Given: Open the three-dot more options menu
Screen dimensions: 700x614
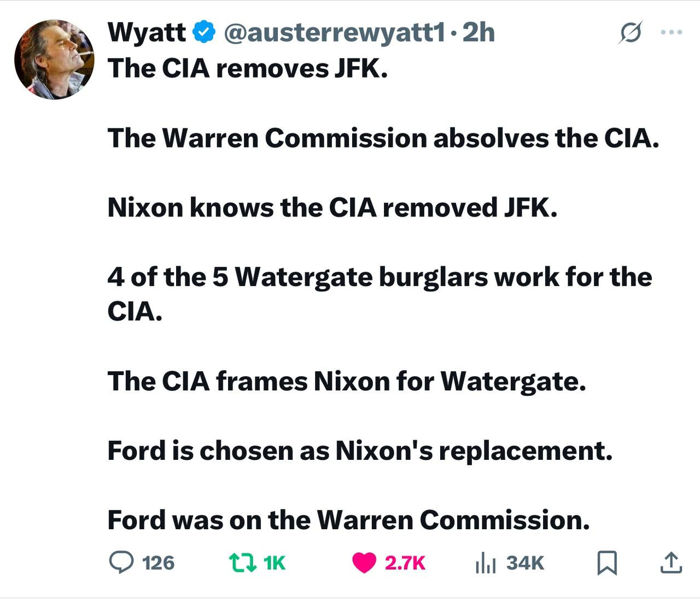Looking at the screenshot, I should pos(672,32).
